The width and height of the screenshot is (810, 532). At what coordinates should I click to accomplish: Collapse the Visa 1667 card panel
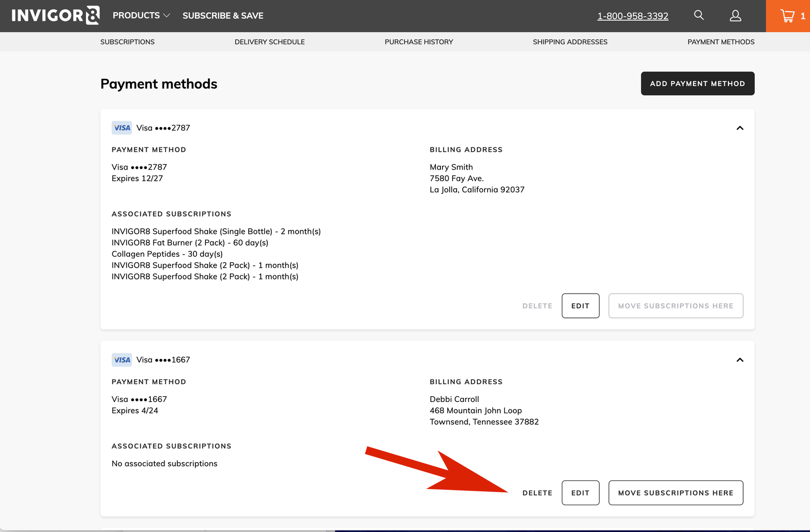point(740,360)
